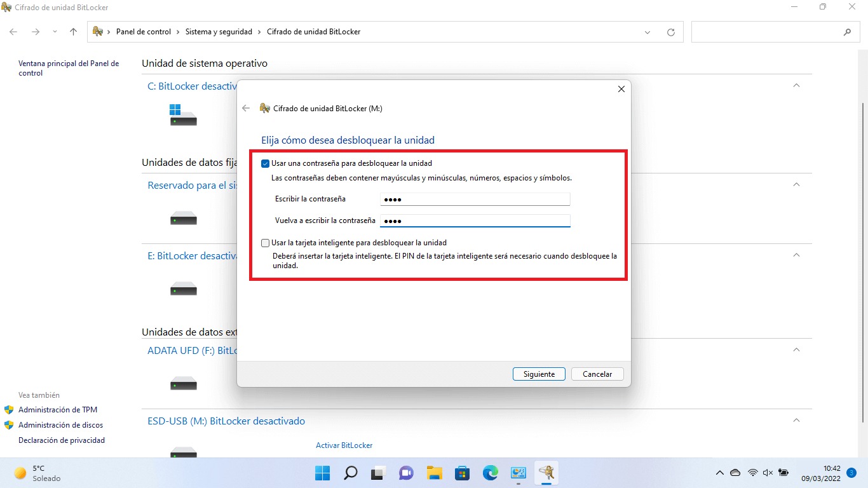Click 'Cifrado de unidad BitLocker' breadcrumb
The image size is (868, 488).
coord(313,32)
